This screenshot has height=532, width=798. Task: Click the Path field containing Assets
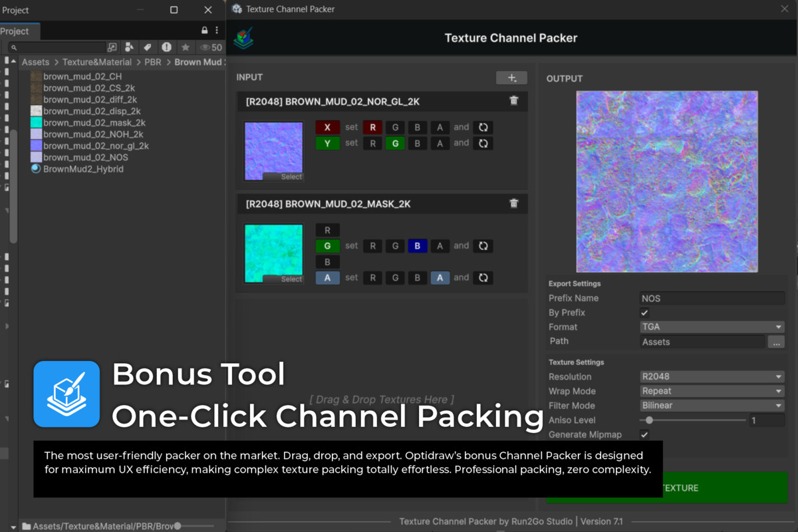pyautogui.click(x=702, y=342)
